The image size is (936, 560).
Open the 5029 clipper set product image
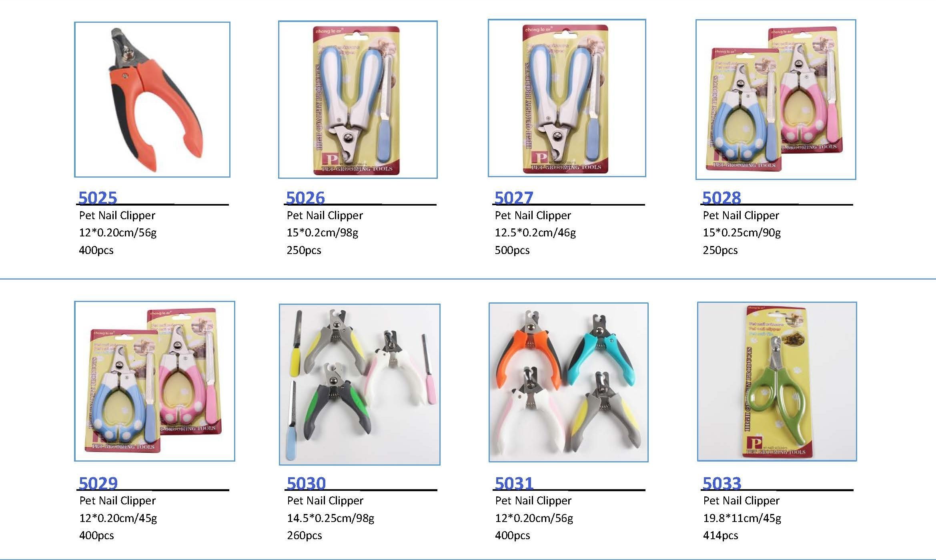pyautogui.click(x=154, y=381)
